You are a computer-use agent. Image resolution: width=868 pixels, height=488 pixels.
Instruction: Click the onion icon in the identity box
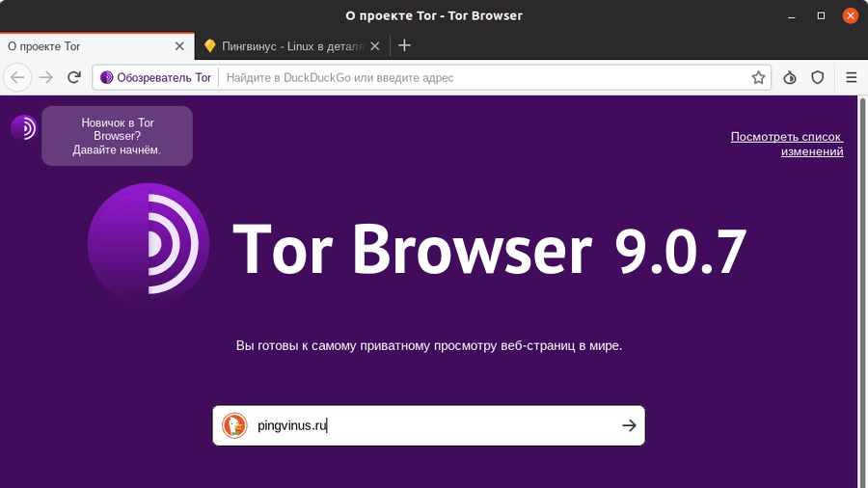tap(106, 77)
